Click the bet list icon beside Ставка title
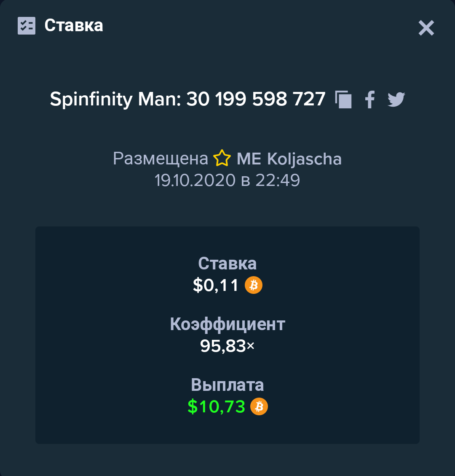455x476 pixels. [x=27, y=25]
